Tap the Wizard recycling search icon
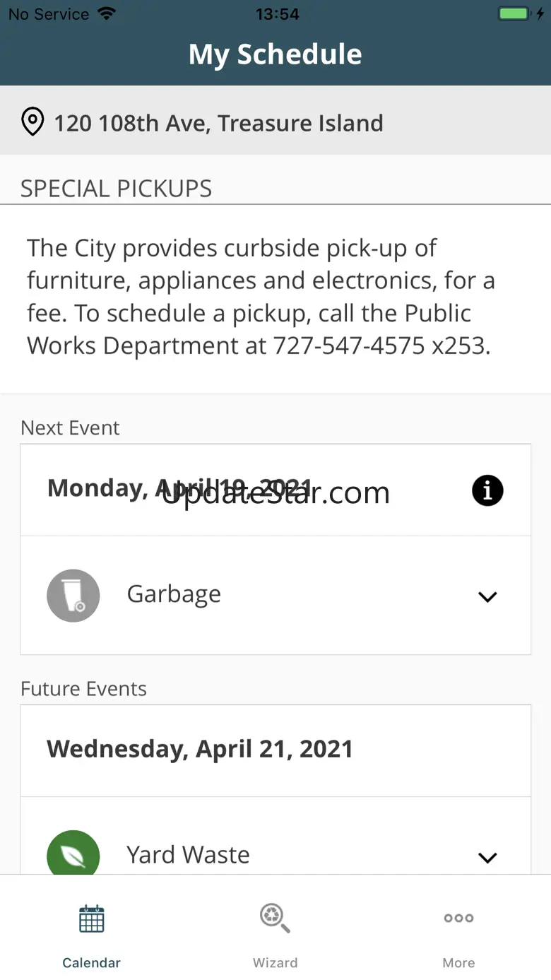The image size is (551, 980). [x=275, y=918]
